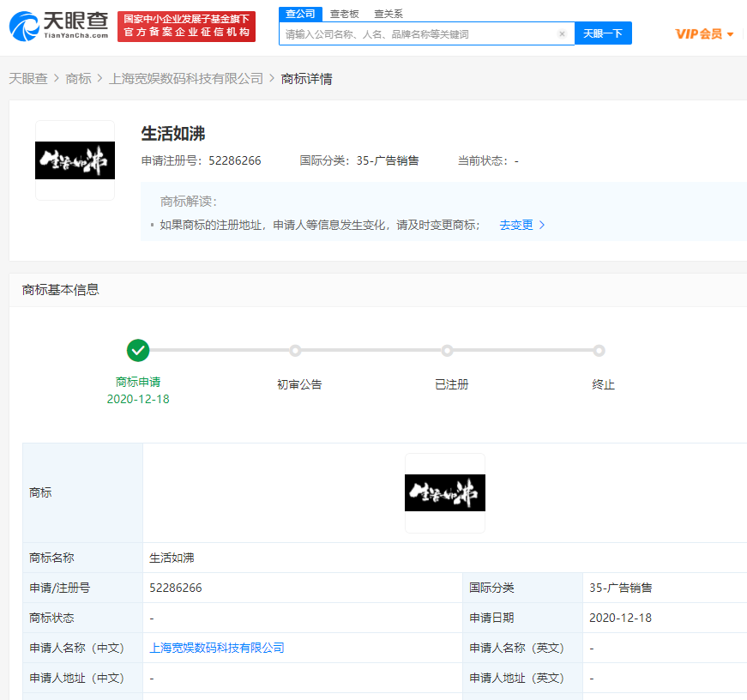Screen dimensions: 747x700
Task: Open the VIP会员 dropdown
Action: coord(704,33)
